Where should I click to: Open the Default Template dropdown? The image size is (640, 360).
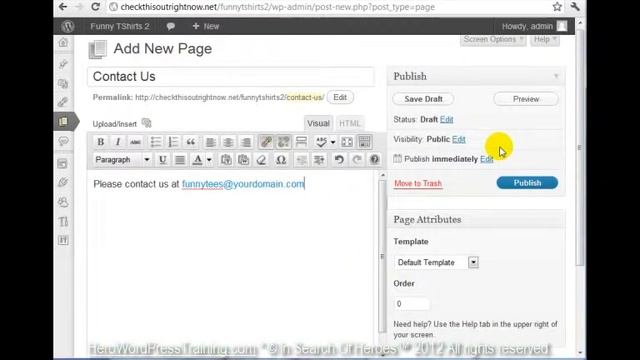coord(436,262)
